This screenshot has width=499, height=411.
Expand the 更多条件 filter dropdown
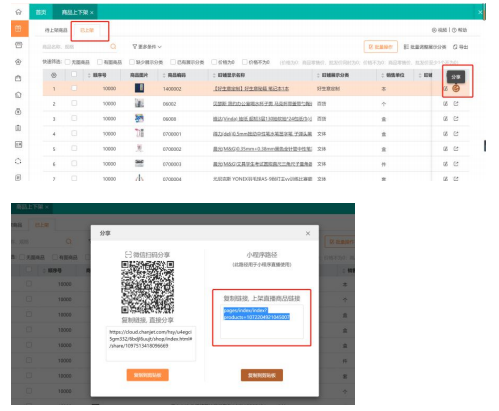point(147,47)
